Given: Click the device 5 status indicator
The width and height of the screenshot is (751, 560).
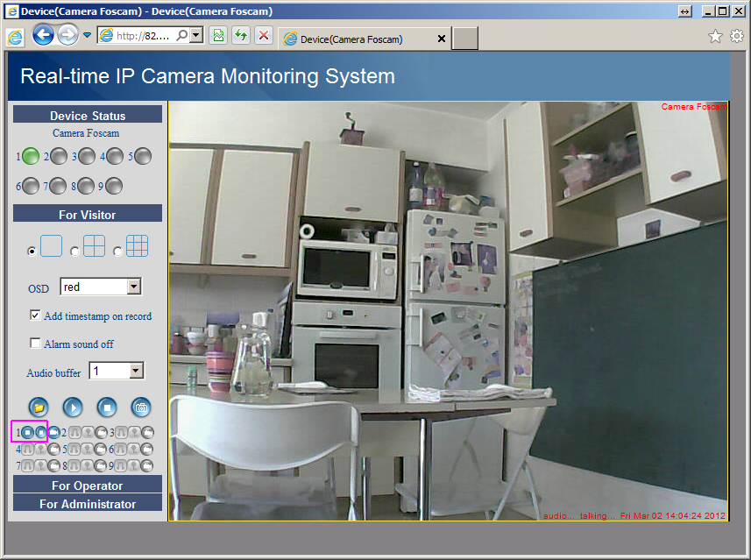Looking at the screenshot, I should tap(143, 156).
